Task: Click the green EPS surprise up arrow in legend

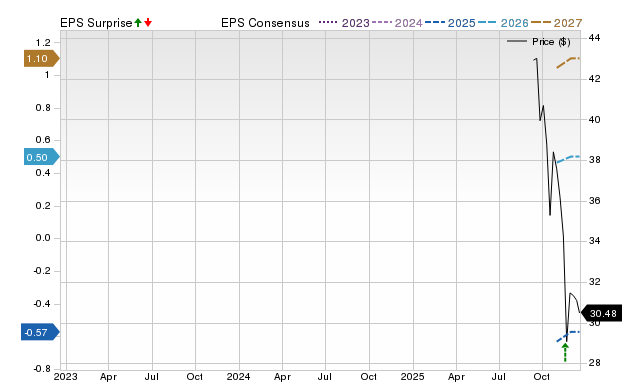Action: click(138, 23)
